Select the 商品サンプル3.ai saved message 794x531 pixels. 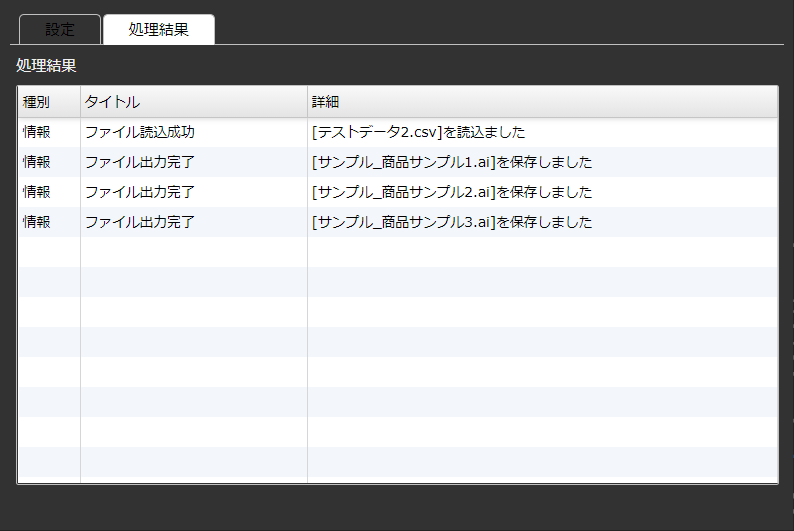[x=542, y=222]
